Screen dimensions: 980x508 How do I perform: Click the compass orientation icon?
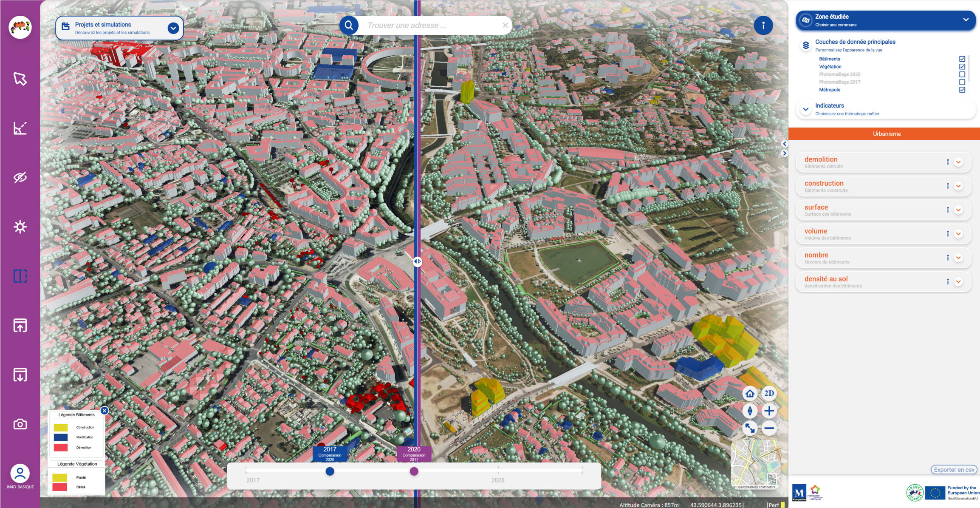tap(750, 411)
